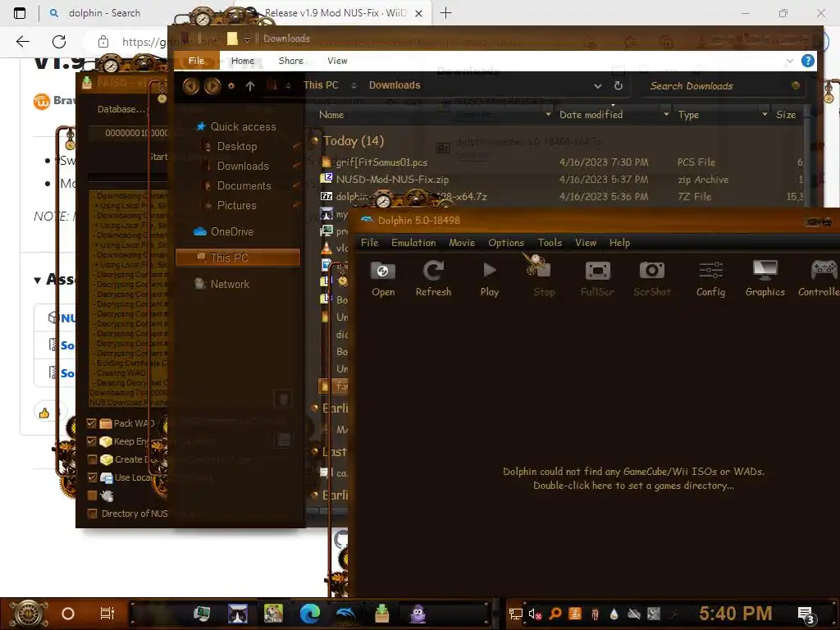Open Type column filter dropdown
The height and width of the screenshot is (630, 840).
tap(765, 115)
